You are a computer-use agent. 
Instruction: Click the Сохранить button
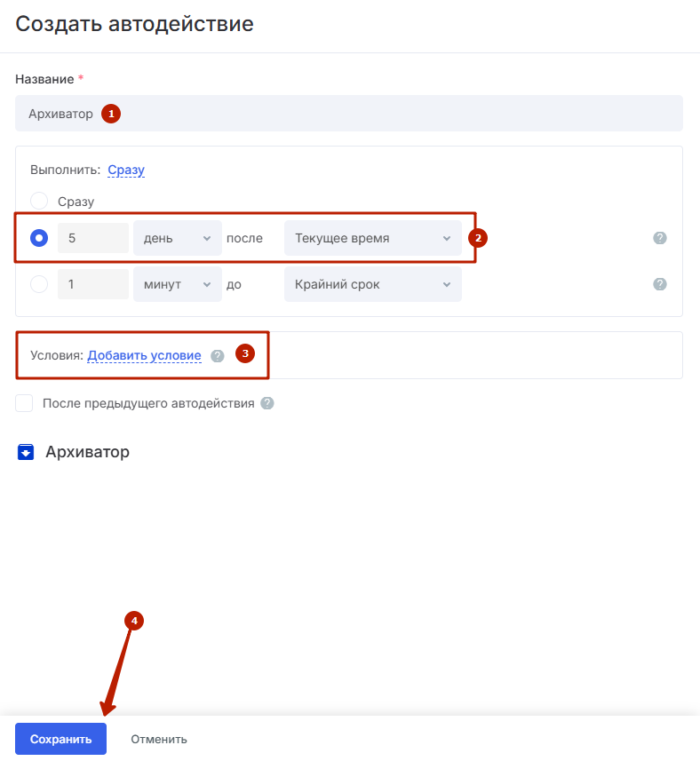coord(60,739)
